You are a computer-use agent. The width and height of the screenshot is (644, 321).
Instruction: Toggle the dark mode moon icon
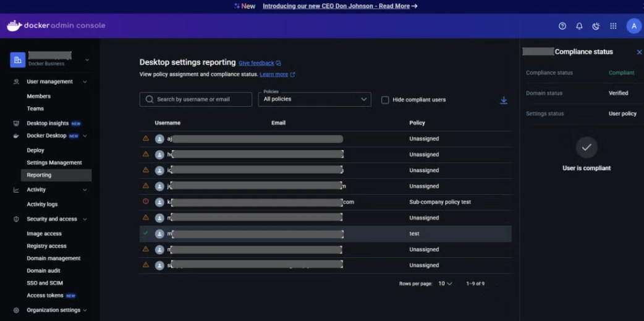(596, 26)
